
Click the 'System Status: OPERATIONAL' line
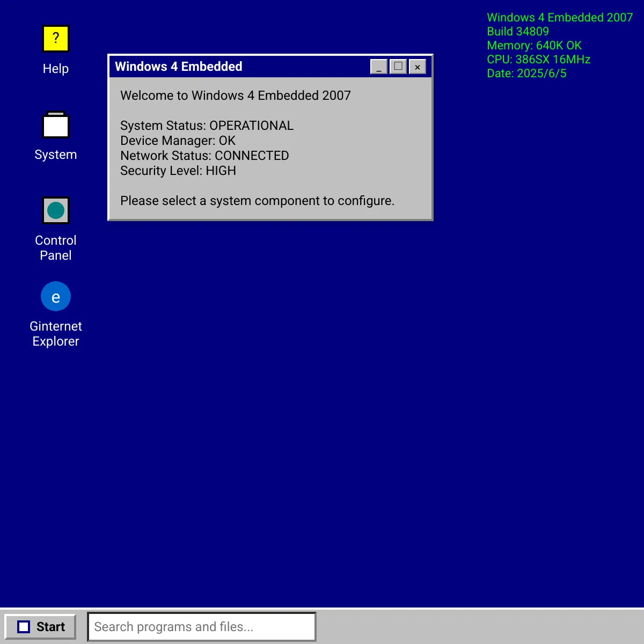coord(207,126)
